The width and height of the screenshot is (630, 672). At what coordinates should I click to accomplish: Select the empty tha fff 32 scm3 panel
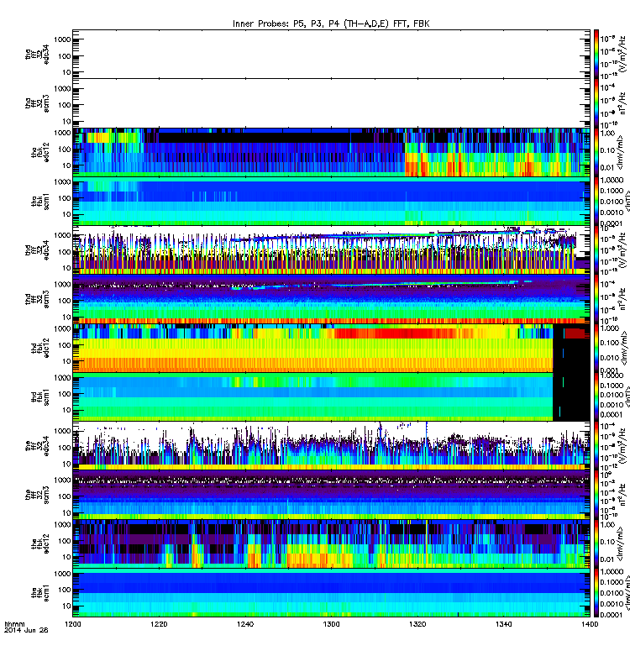331,103
